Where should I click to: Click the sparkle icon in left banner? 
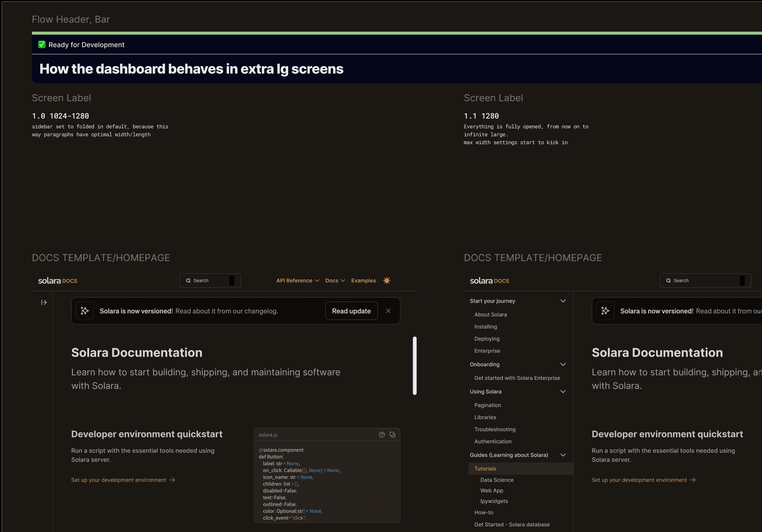pos(85,311)
